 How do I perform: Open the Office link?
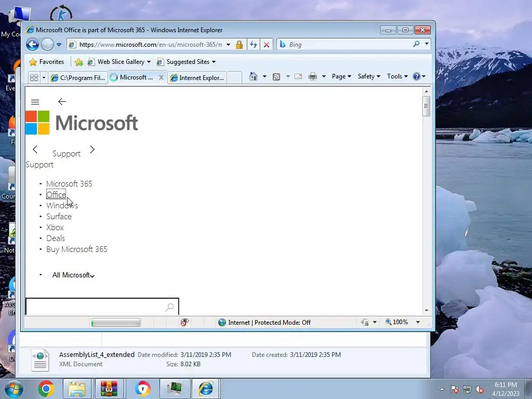coord(56,194)
